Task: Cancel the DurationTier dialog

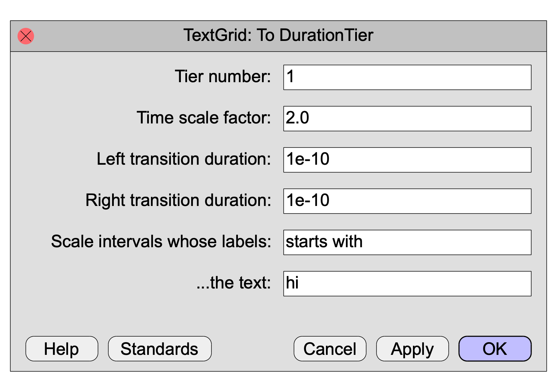Action: click(x=330, y=349)
